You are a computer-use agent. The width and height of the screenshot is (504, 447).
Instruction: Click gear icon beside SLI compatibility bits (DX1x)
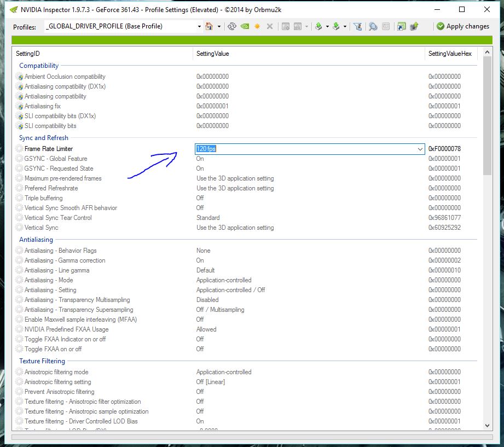point(20,117)
